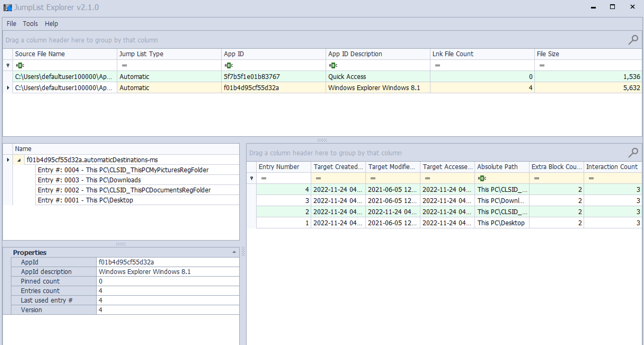Click JumpList Explorer app icon in title bar
Image resolution: width=644 pixels, height=345 pixels.
coord(7,7)
